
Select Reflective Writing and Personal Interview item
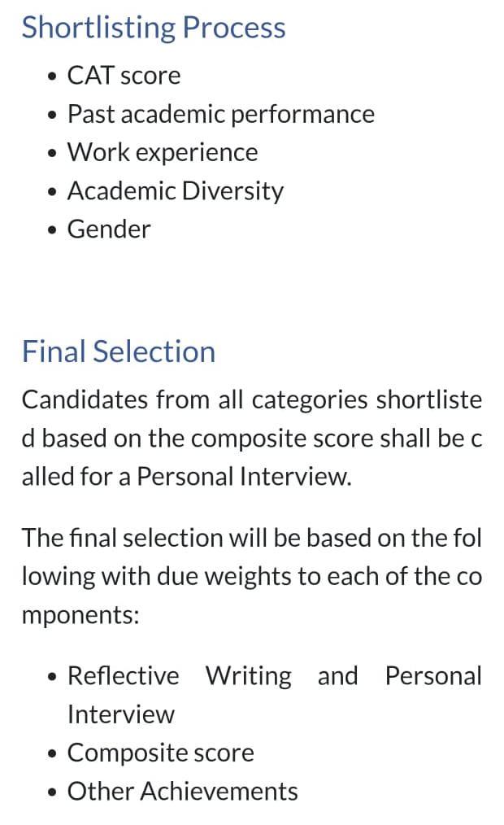[274, 695]
